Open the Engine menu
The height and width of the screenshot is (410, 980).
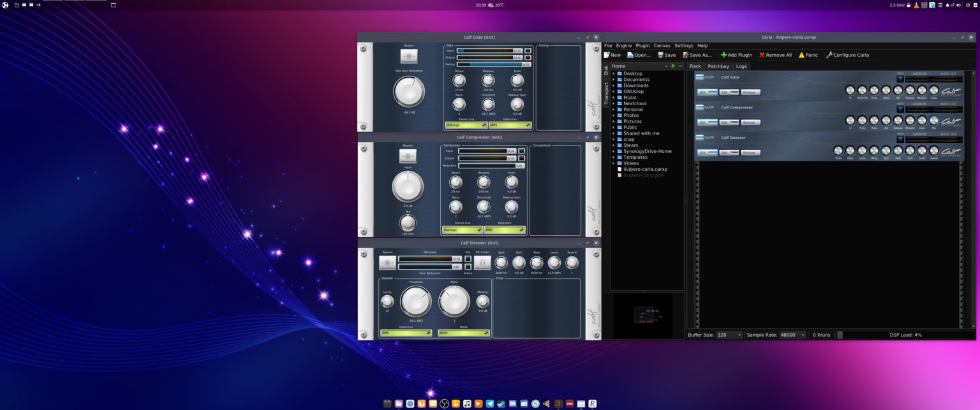tap(623, 46)
